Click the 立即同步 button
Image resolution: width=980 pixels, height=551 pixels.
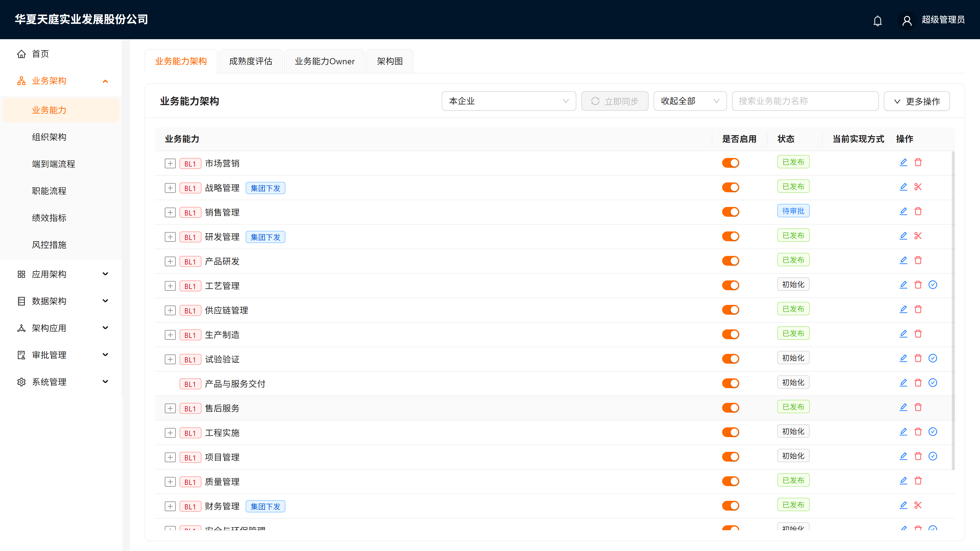[x=614, y=101]
